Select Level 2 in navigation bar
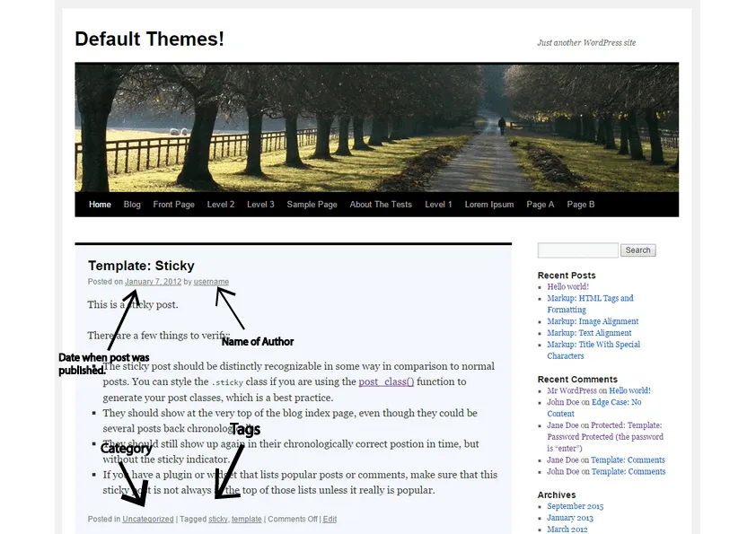The image size is (756, 534). click(221, 205)
